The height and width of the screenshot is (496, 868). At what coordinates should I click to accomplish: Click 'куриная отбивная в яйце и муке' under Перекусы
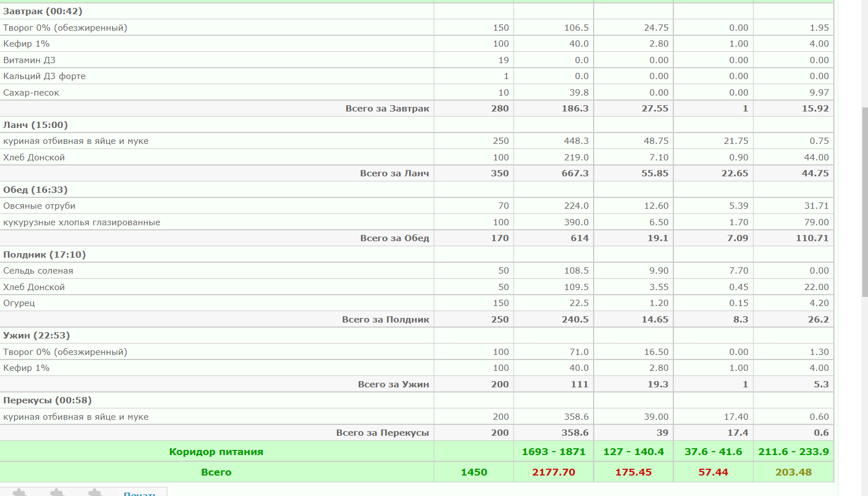76,416
